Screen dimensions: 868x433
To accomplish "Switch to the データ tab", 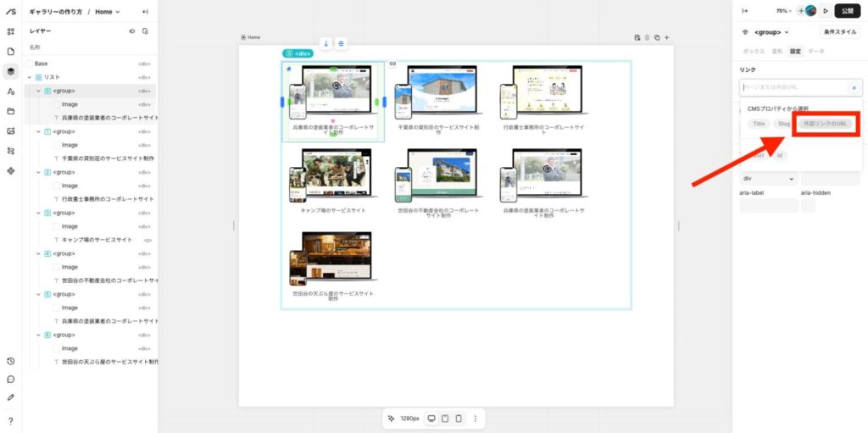I will point(815,52).
